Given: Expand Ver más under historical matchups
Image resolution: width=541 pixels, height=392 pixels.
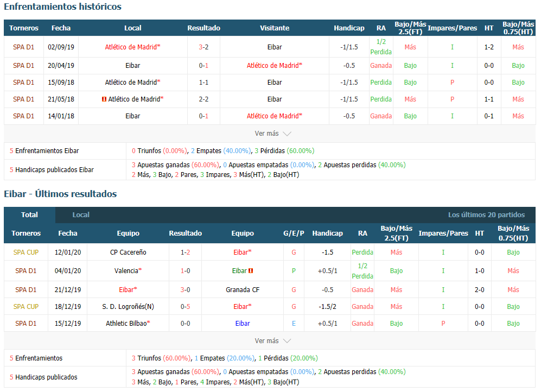Looking at the screenshot, I should pyautogui.click(x=272, y=134).
